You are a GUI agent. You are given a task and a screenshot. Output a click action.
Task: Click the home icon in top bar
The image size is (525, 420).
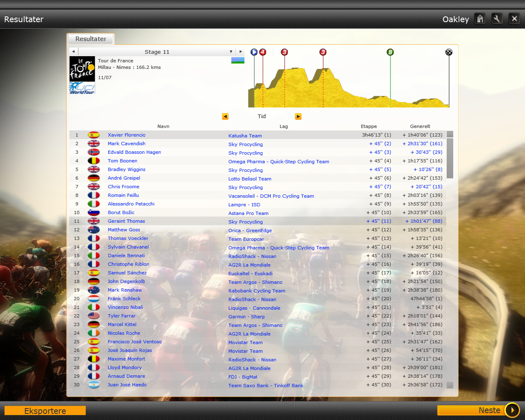[x=480, y=19]
